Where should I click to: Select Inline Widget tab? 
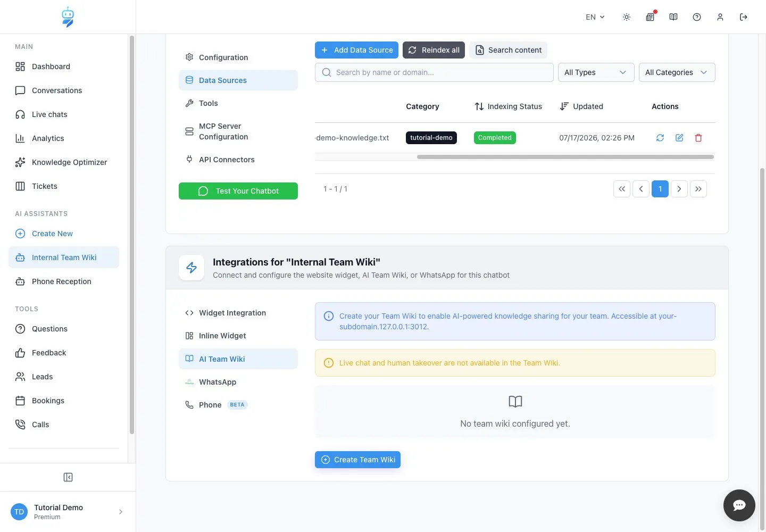coord(238,336)
